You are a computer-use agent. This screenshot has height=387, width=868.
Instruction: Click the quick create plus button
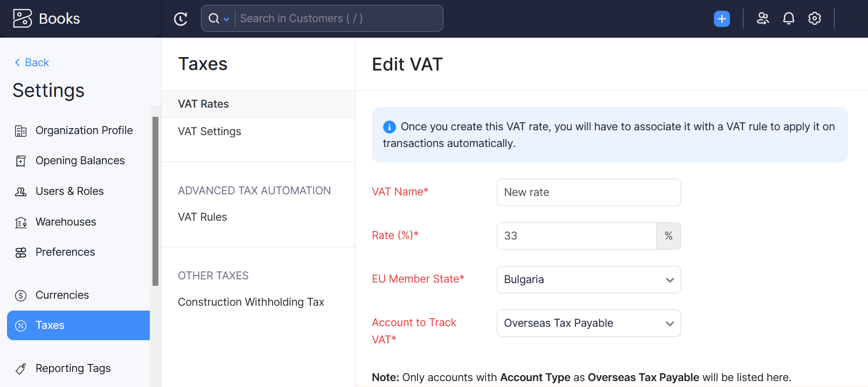click(721, 19)
